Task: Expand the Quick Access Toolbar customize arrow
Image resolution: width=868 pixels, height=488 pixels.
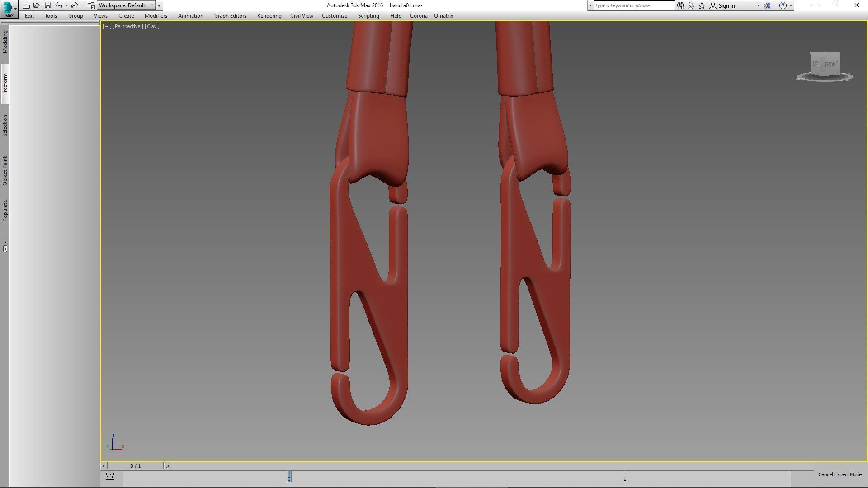Action: pyautogui.click(x=159, y=5)
